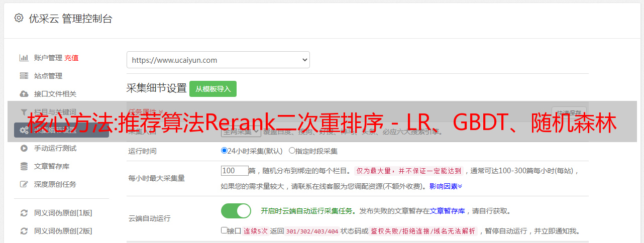Open 同义词伪原创[1版] menu item

(63, 213)
